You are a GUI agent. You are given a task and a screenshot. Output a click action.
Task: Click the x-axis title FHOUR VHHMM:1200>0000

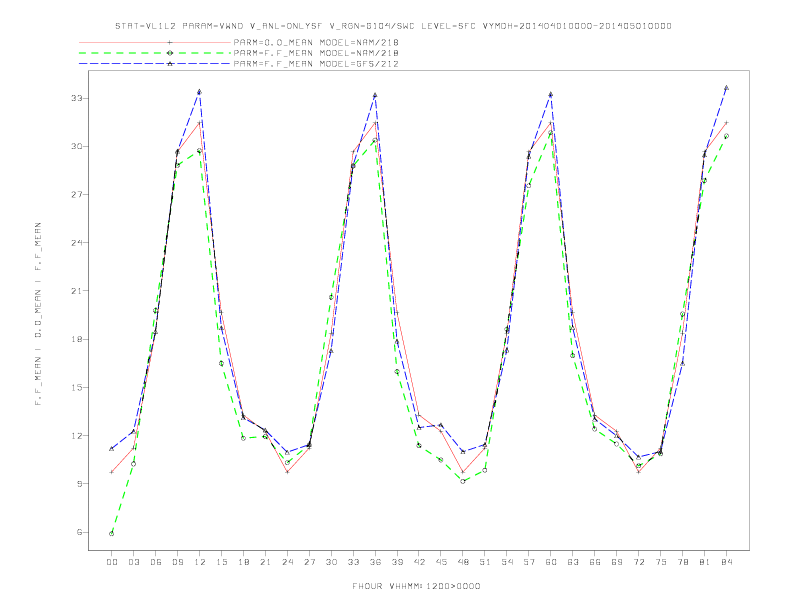(x=416, y=586)
